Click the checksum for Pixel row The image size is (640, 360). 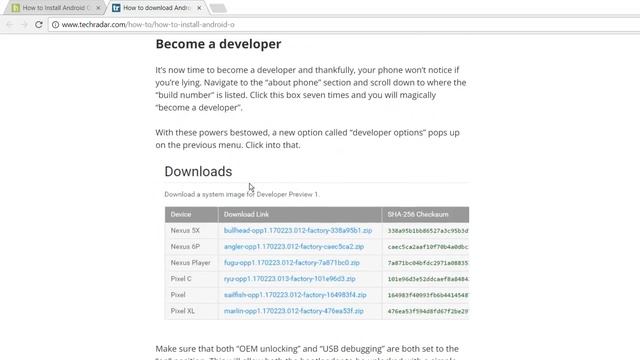[428, 295]
